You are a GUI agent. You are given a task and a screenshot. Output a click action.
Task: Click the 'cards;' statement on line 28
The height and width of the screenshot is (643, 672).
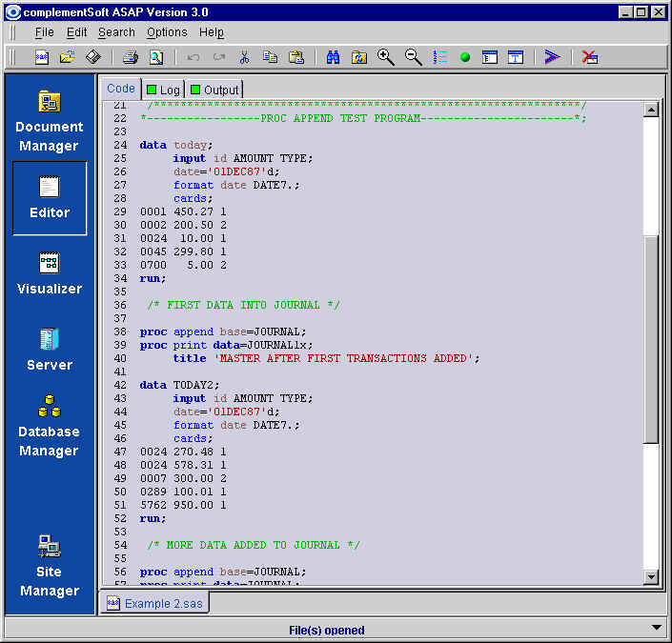[x=193, y=198]
